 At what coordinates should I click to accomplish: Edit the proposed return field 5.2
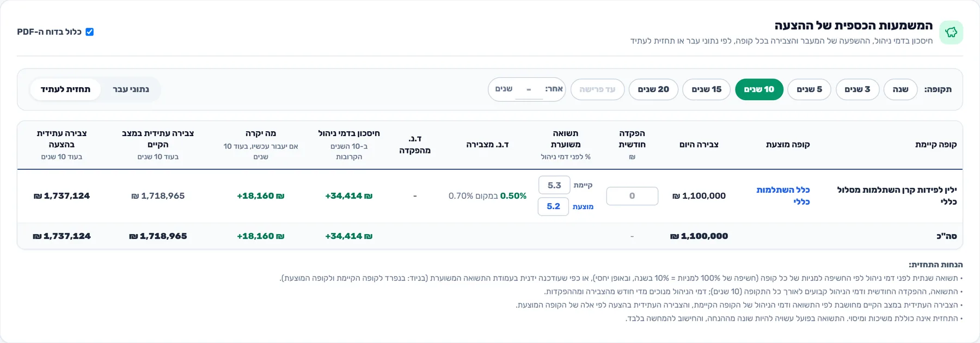553,206
